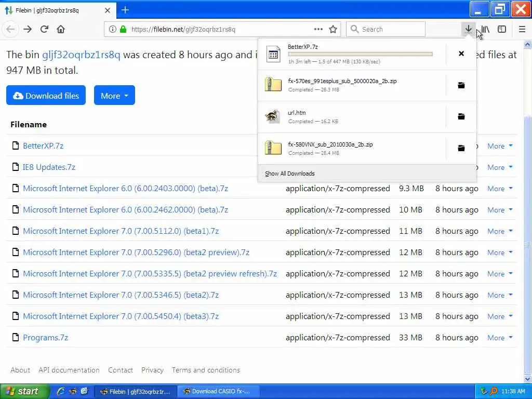532x399 pixels.
Task: Open the Privacy footer link
Action: click(152, 370)
